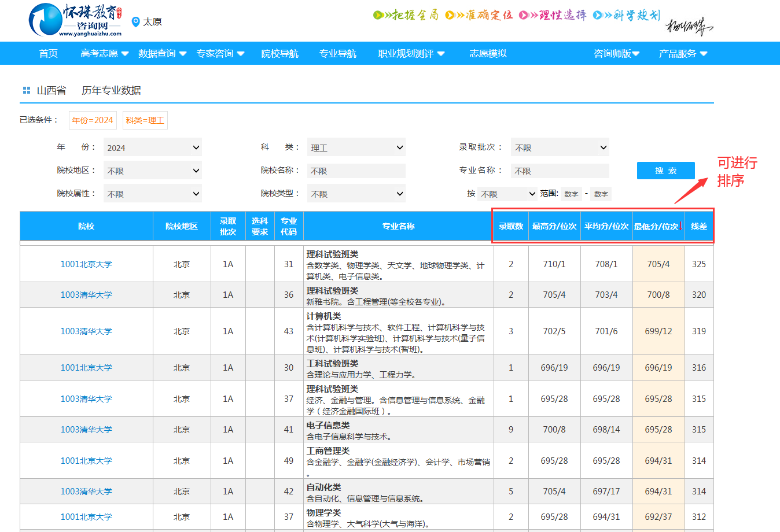Image resolution: width=780 pixels, height=532 pixels.
Task: Focus the 专业名称 text field
Action: 560,171
